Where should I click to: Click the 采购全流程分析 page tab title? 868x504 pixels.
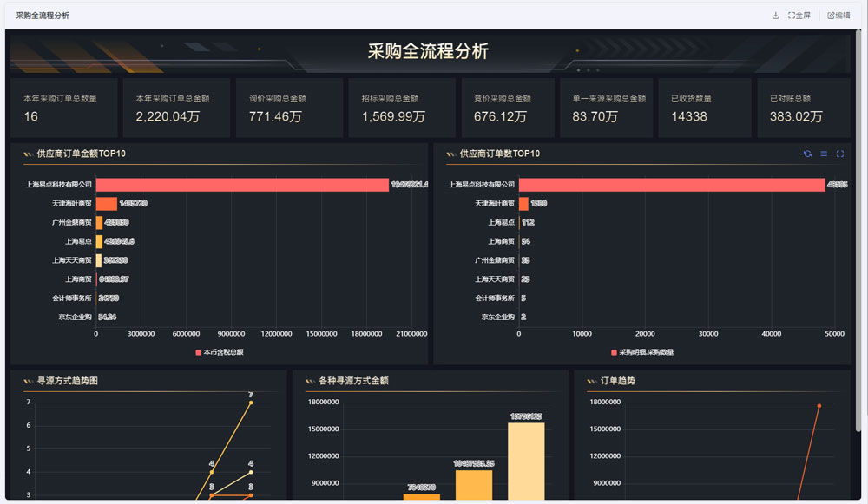click(43, 16)
